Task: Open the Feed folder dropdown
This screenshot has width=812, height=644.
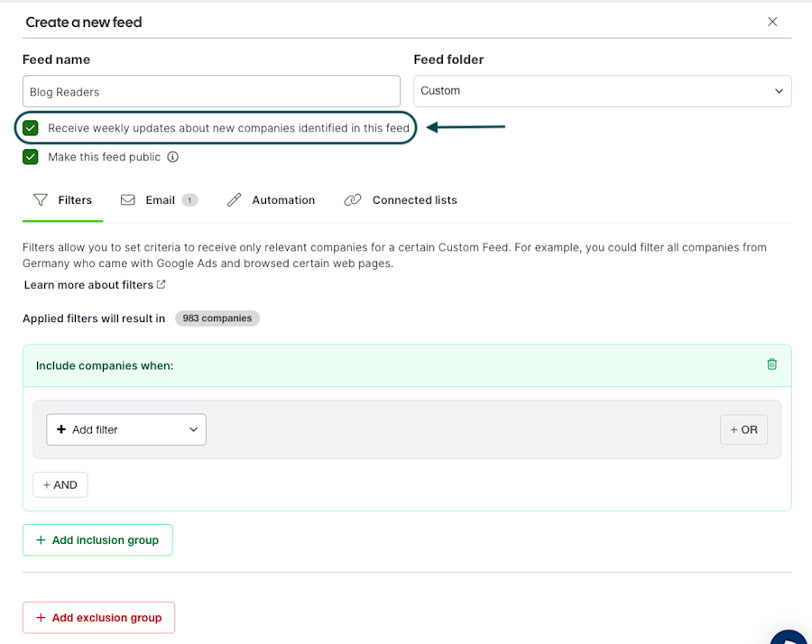Action: tap(603, 91)
